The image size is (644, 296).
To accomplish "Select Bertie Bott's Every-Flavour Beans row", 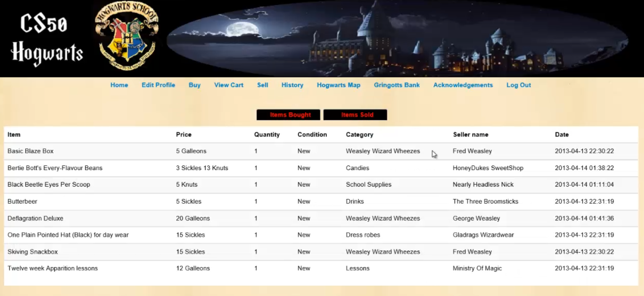I will (321, 168).
